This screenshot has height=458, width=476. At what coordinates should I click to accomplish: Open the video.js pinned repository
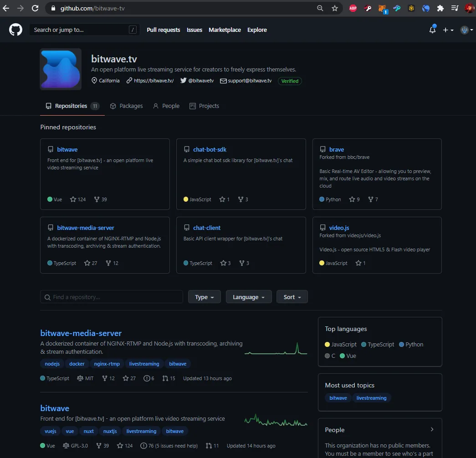tap(339, 228)
